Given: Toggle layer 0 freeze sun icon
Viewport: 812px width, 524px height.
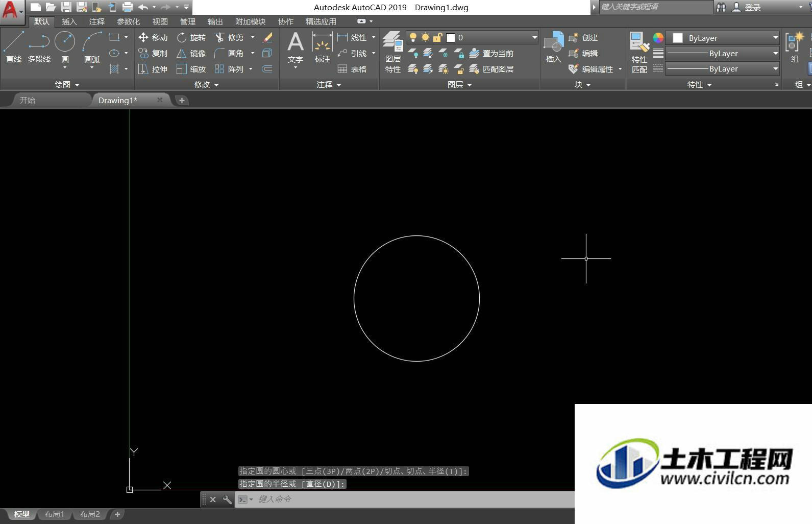Looking at the screenshot, I should click(425, 37).
